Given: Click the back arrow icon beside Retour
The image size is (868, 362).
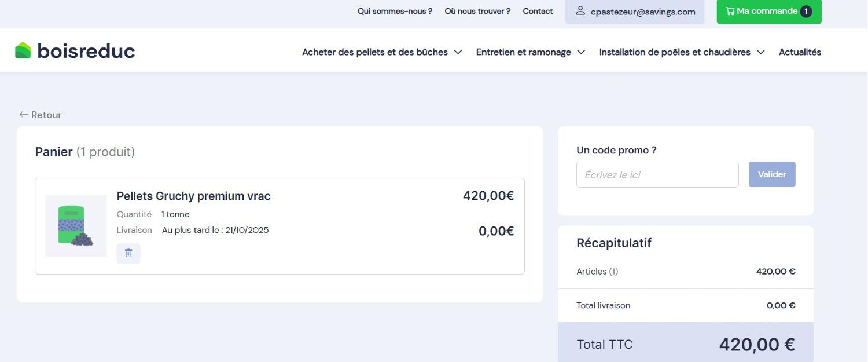Looking at the screenshot, I should (x=24, y=115).
